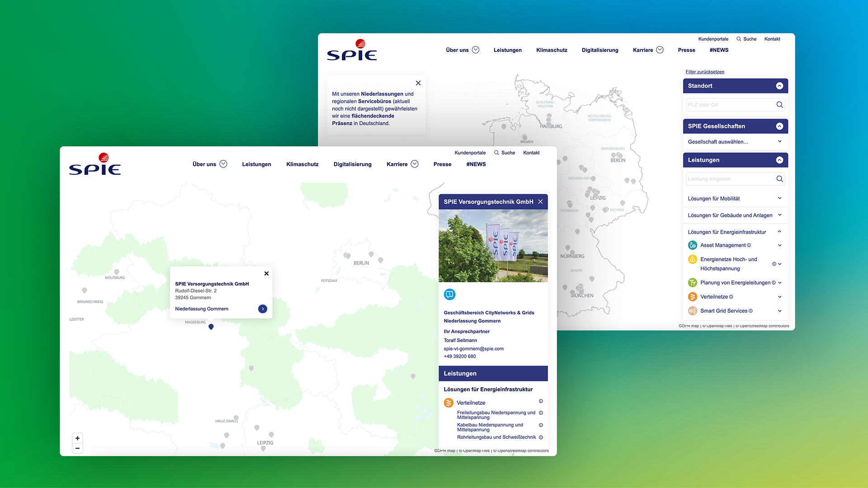
Task: Zoom out the map with minus button
Action: pyautogui.click(x=78, y=448)
